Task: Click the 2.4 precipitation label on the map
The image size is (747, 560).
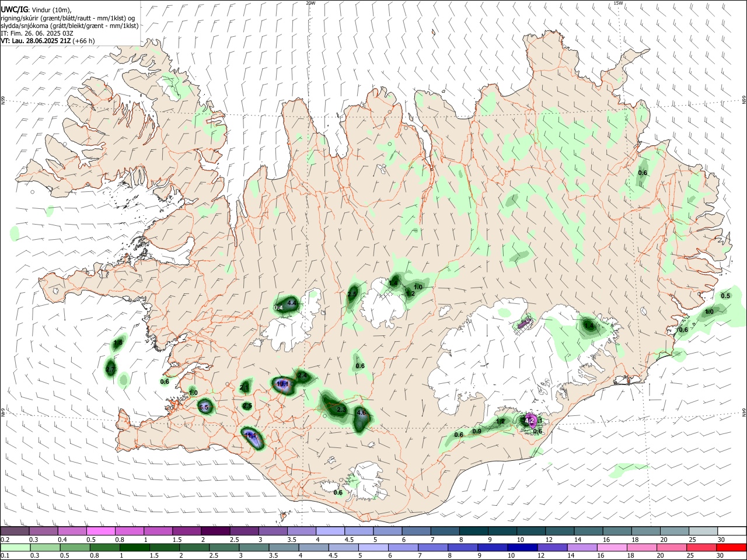Action: [x=302, y=376]
